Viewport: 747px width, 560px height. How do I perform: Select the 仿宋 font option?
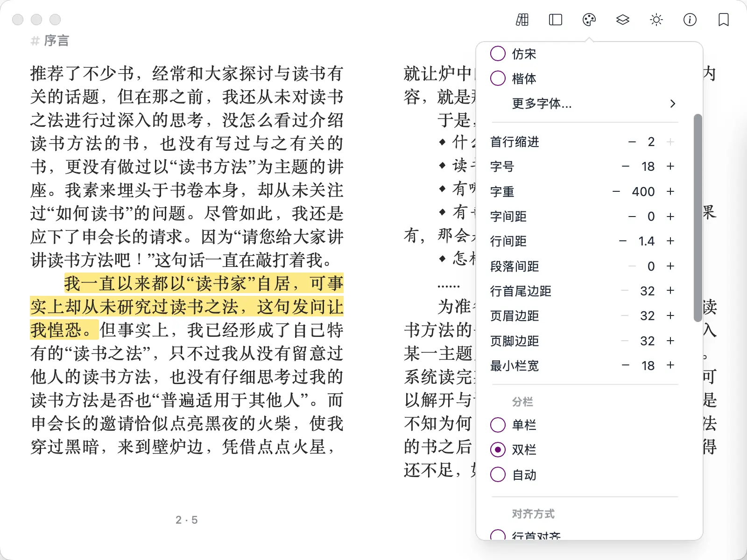tap(498, 54)
